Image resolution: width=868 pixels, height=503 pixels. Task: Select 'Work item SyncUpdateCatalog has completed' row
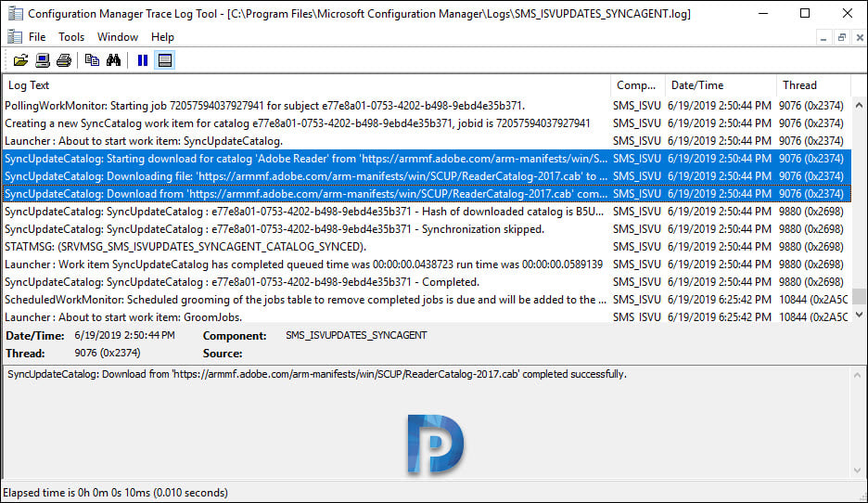(x=427, y=264)
